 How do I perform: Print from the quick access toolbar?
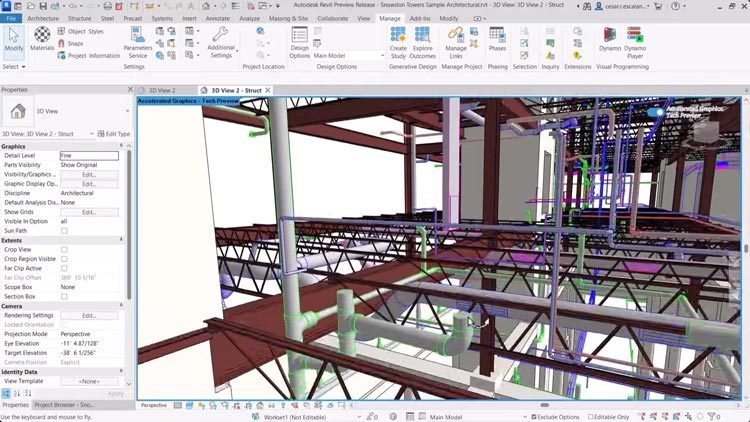tap(108, 6)
